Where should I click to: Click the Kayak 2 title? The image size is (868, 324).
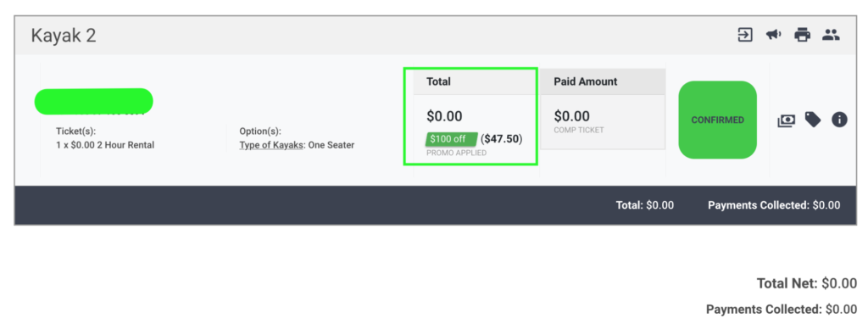coord(64,36)
